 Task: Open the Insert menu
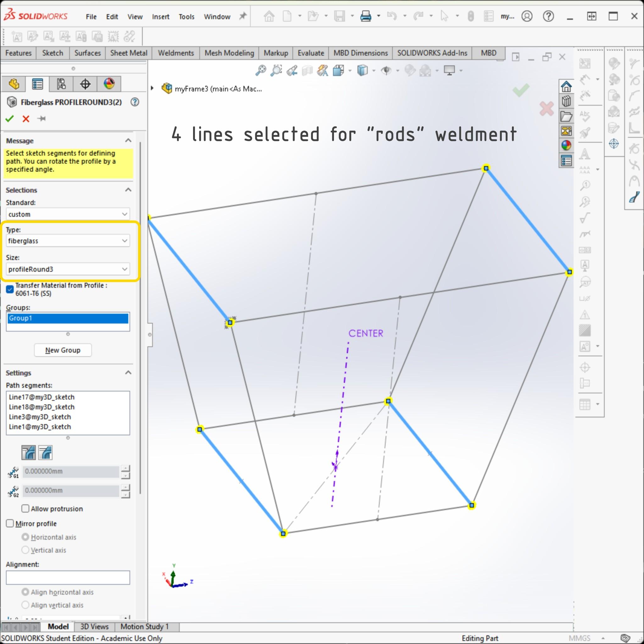coord(161,17)
